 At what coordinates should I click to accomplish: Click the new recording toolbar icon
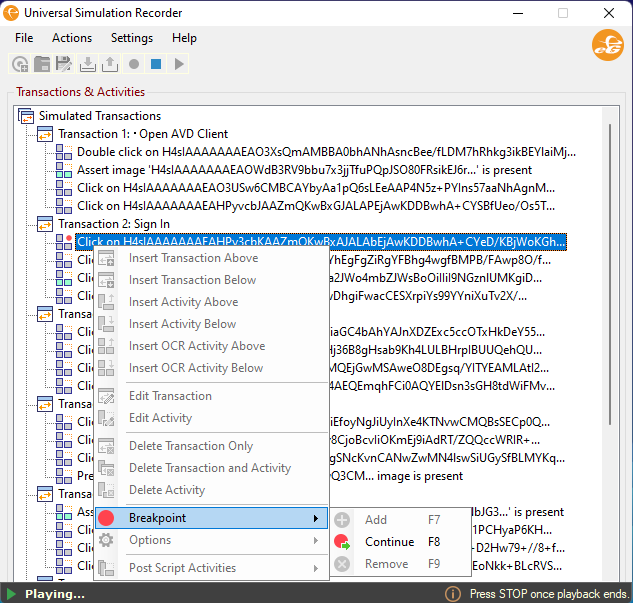pos(20,64)
